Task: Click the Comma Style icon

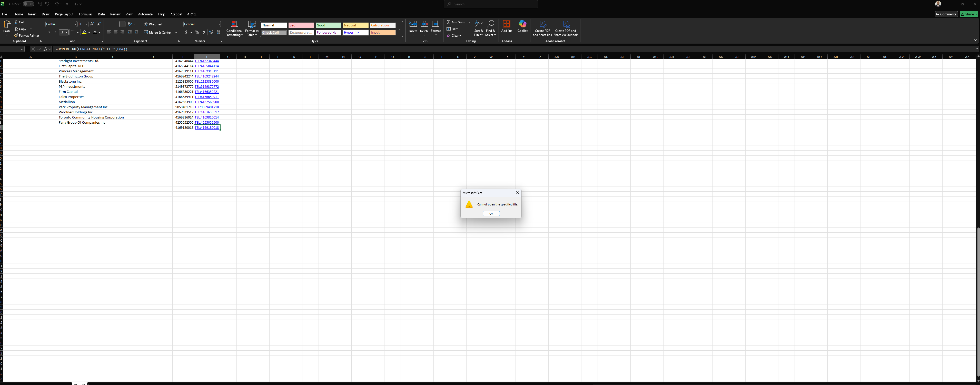Action: click(204, 32)
